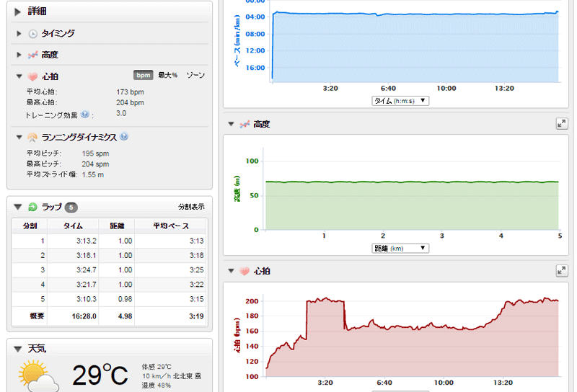Switch heart rate display to 最大%

point(168,75)
